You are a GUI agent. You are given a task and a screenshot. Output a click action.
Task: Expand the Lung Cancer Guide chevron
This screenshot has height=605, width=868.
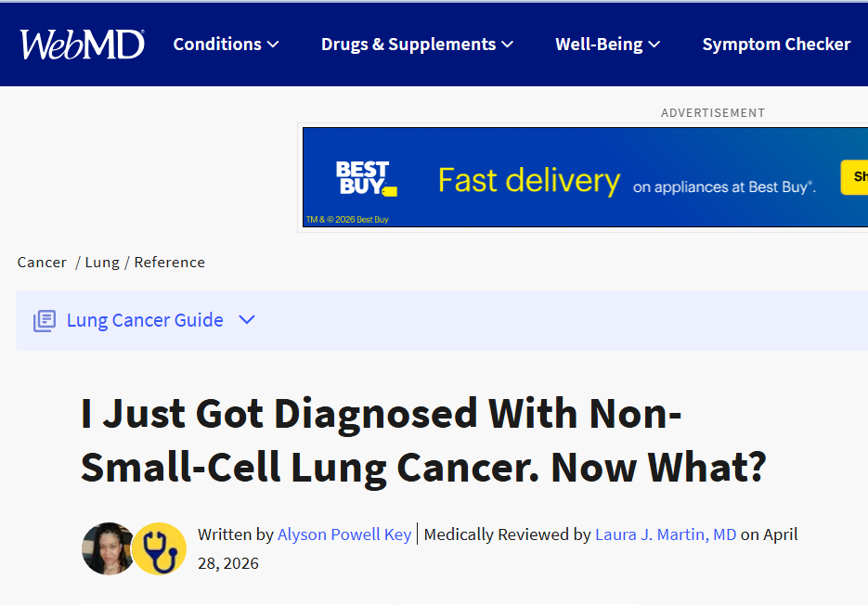247,319
